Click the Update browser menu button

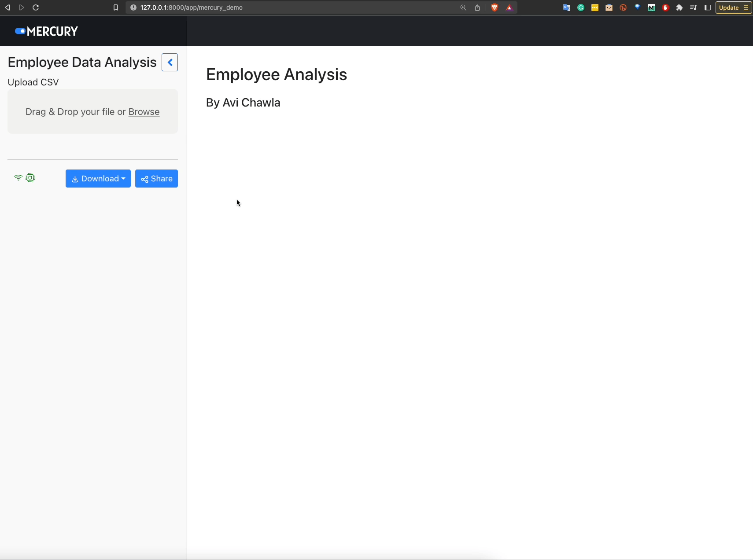click(x=733, y=7)
